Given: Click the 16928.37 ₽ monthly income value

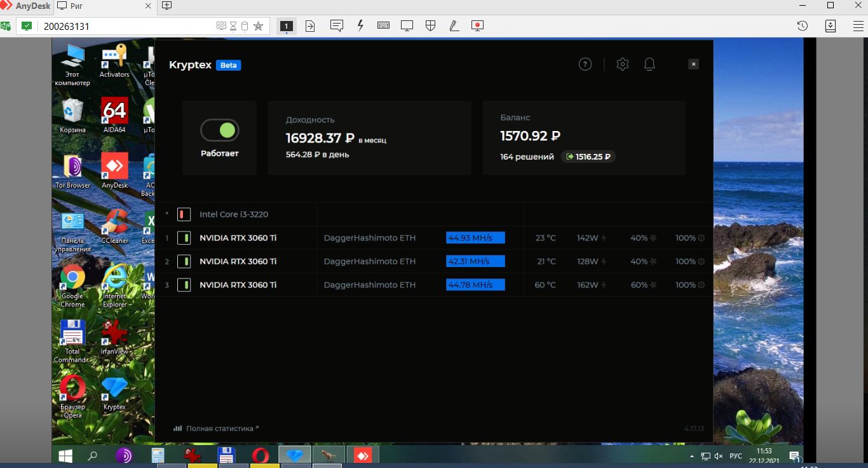Looking at the screenshot, I should click(320, 138).
